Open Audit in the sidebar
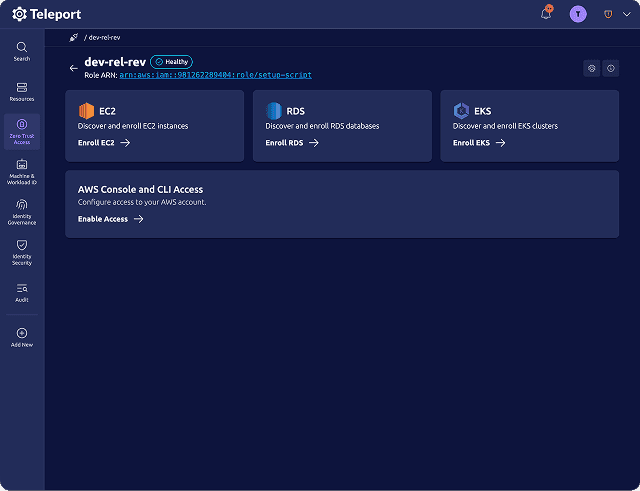The width and height of the screenshot is (640, 491). point(22,293)
